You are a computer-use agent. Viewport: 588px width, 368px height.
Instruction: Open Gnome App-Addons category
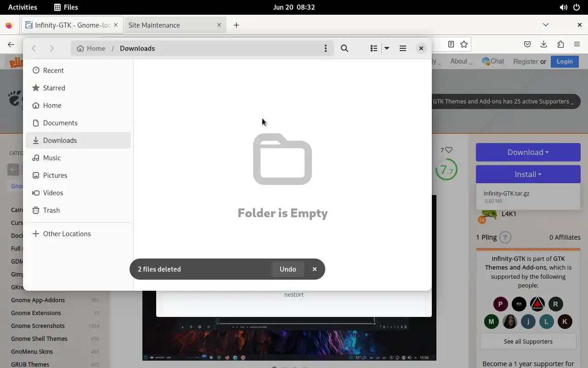point(38,300)
